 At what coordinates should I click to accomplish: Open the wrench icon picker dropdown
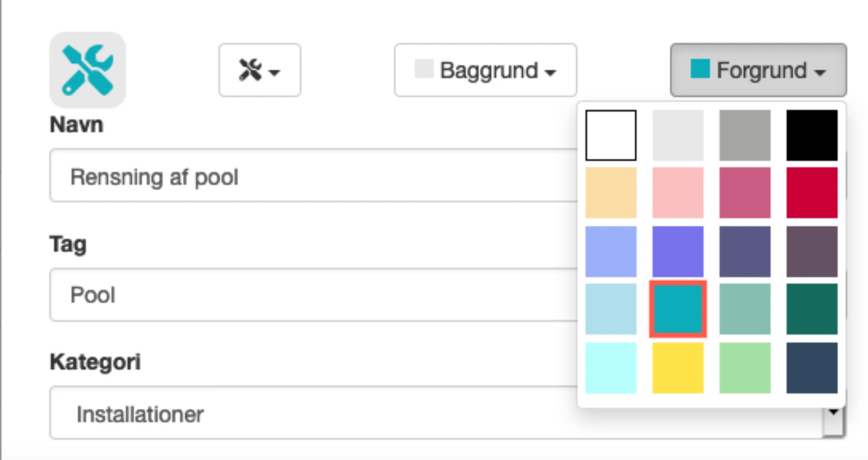(260, 70)
